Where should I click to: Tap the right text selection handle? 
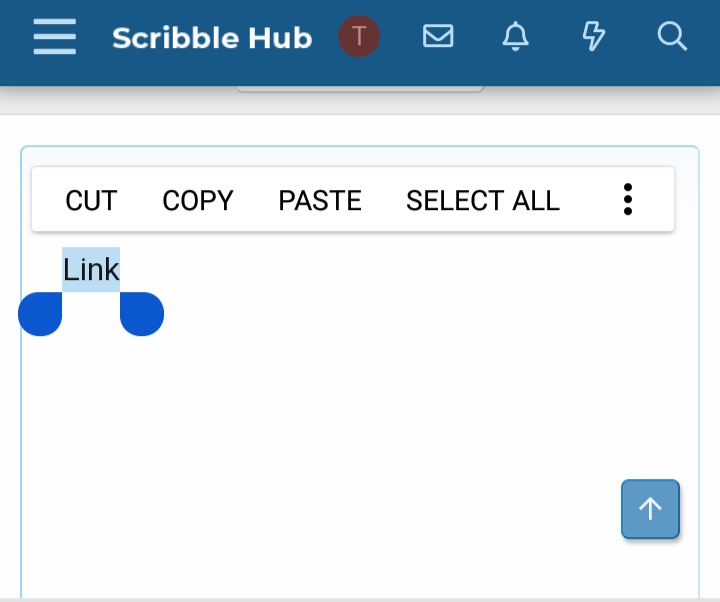(142, 314)
